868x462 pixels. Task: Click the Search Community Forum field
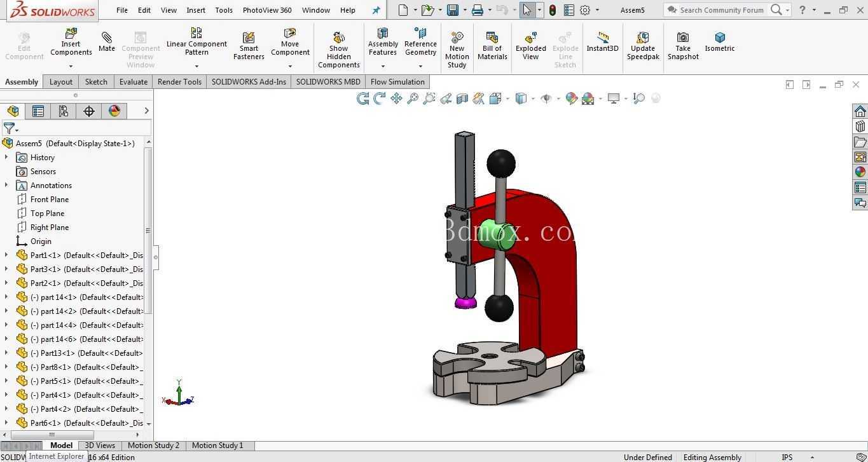(x=722, y=10)
